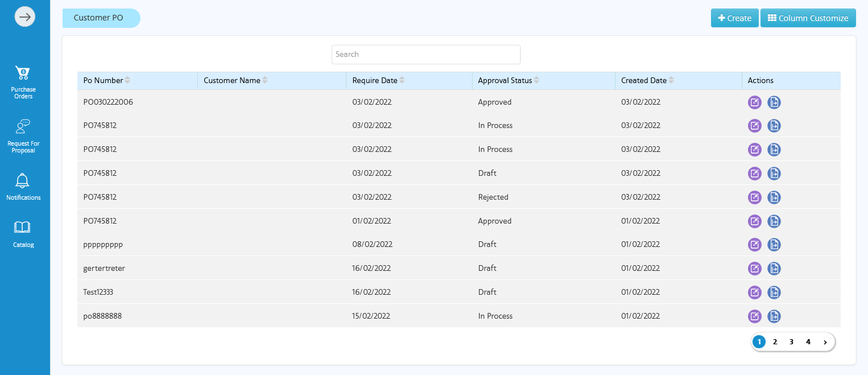Viewport: 868px width, 375px height.
Task: Go to next page with chevron
Action: [x=825, y=342]
